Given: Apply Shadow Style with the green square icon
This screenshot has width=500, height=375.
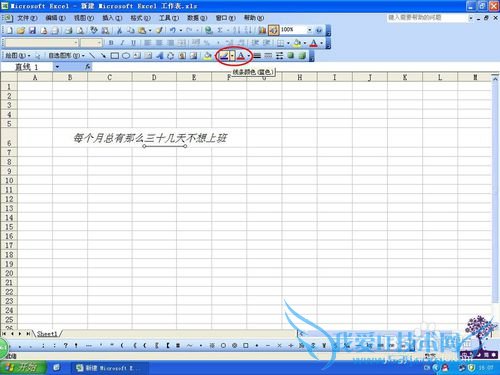Looking at the screenshot, I should (291, 56).
